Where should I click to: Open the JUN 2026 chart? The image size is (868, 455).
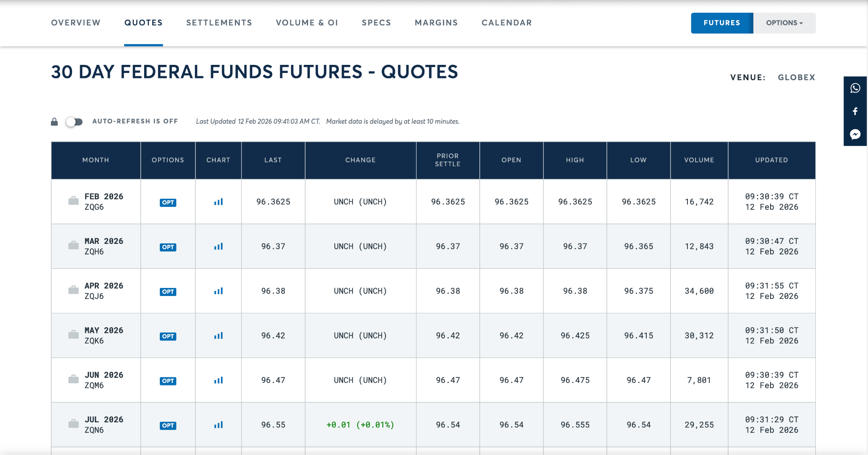click(x=218, y=380)
